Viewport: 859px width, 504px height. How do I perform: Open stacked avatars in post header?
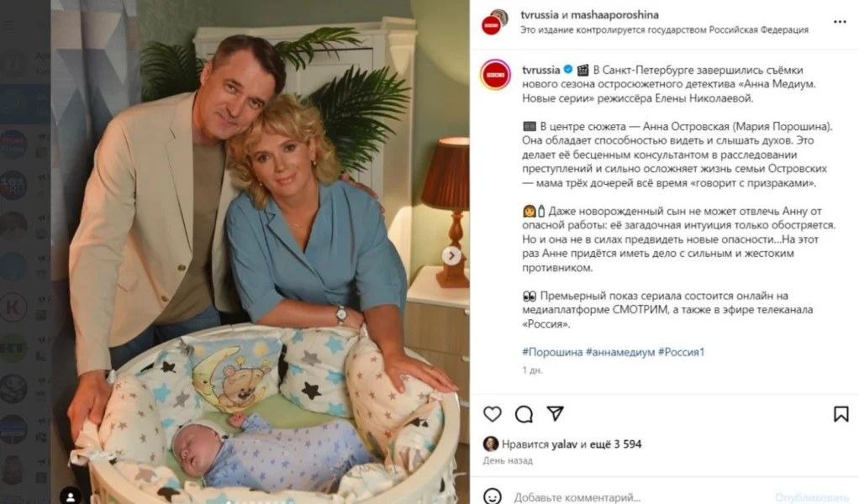click(x=495, y=22)
